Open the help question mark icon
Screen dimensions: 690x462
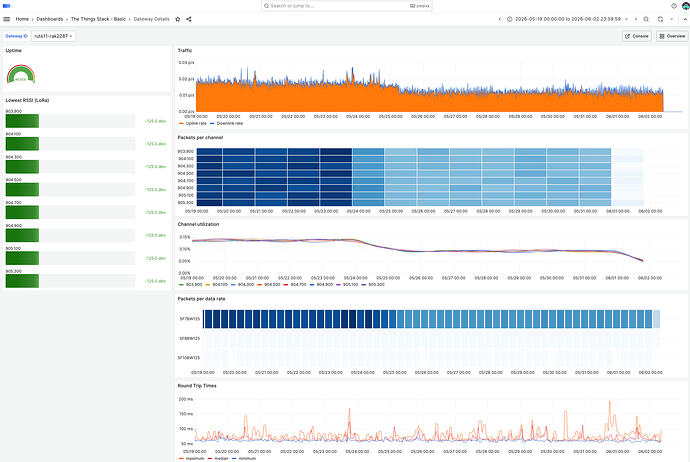(x=674, y=6)
